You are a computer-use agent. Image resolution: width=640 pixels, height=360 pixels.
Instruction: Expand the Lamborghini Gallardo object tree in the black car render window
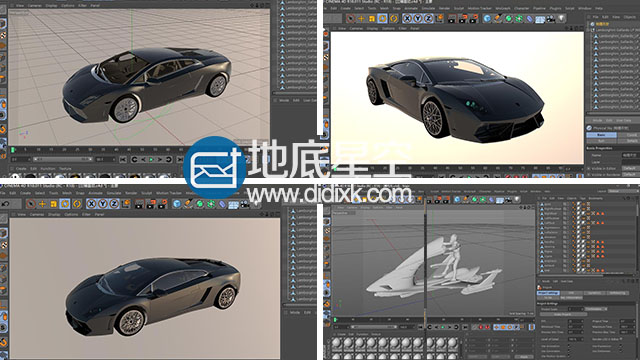coord(593,30)
